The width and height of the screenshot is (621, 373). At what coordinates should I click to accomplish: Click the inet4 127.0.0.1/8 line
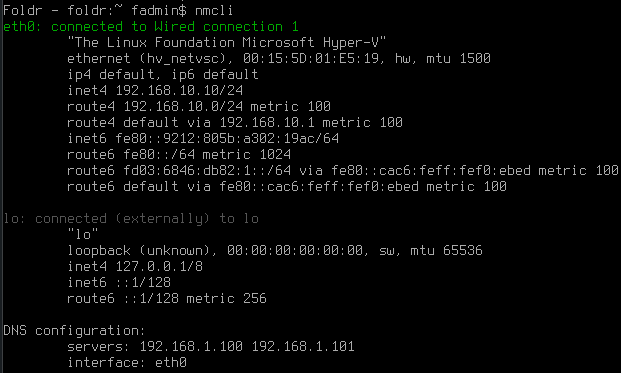point(135,266)
